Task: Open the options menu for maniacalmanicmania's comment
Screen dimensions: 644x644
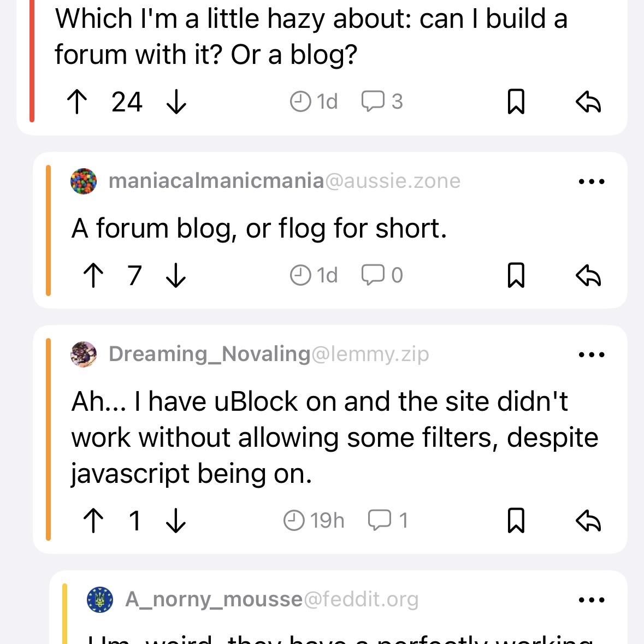Action: click(591, 181)
